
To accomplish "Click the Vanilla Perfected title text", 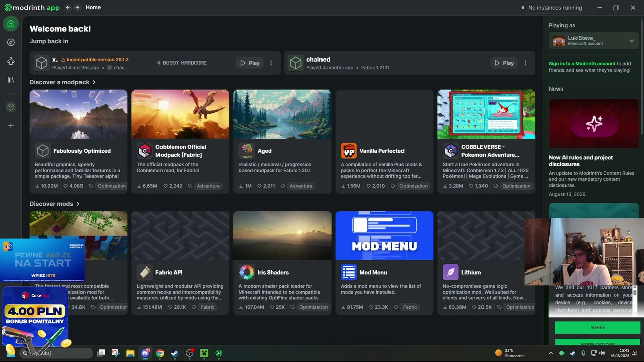I will point(382,151).
